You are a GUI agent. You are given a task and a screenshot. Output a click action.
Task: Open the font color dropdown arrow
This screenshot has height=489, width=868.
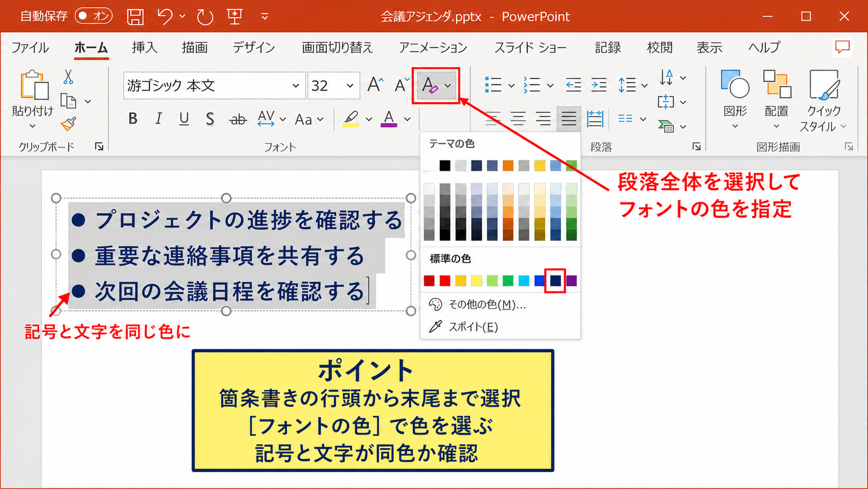408,120
